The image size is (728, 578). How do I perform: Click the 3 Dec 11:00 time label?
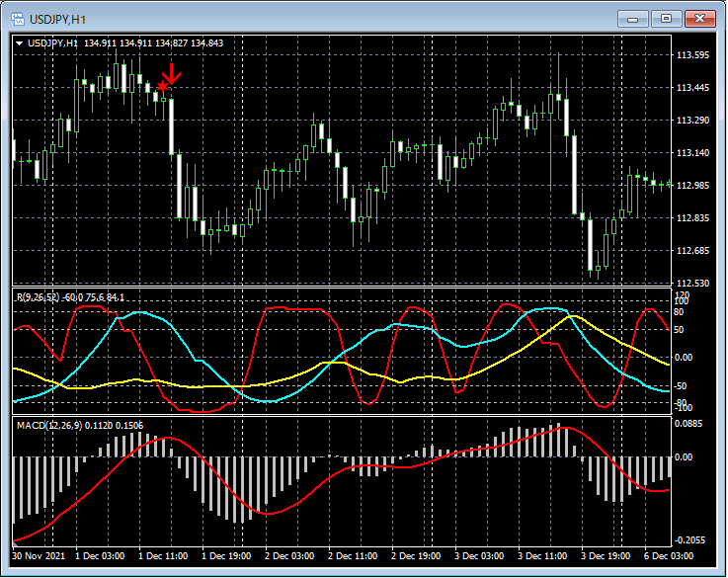544,555
